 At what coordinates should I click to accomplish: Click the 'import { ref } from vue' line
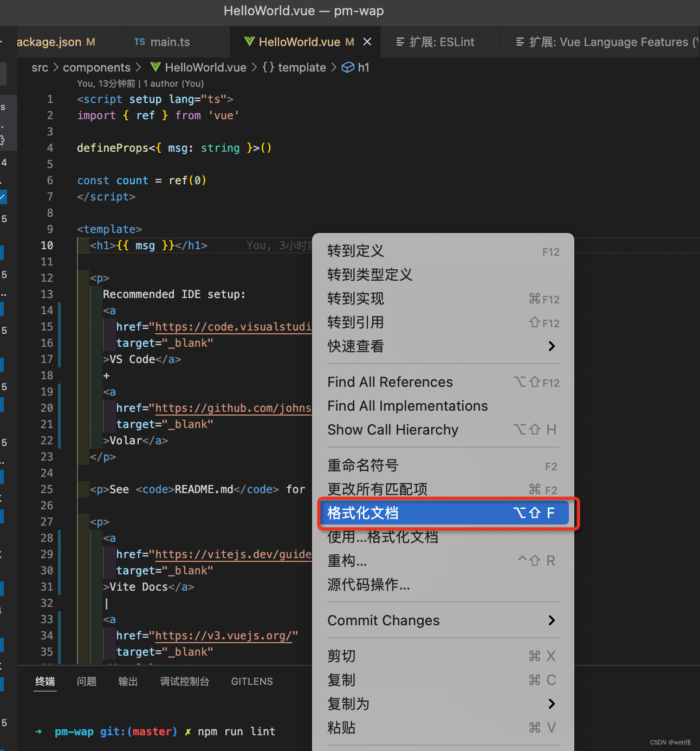click(158, 115)
